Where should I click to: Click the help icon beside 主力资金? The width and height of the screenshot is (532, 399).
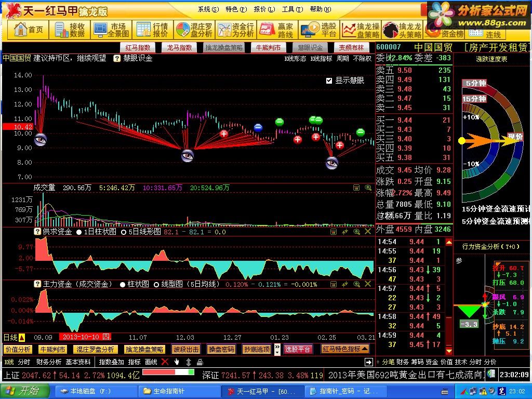[x=37, y=284]
